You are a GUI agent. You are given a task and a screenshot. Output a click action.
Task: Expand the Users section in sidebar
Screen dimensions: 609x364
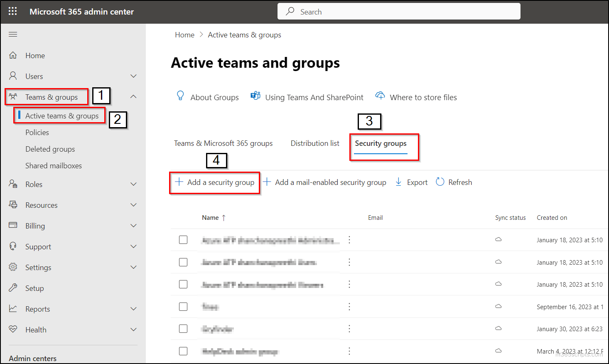click(x=133, y=76)
